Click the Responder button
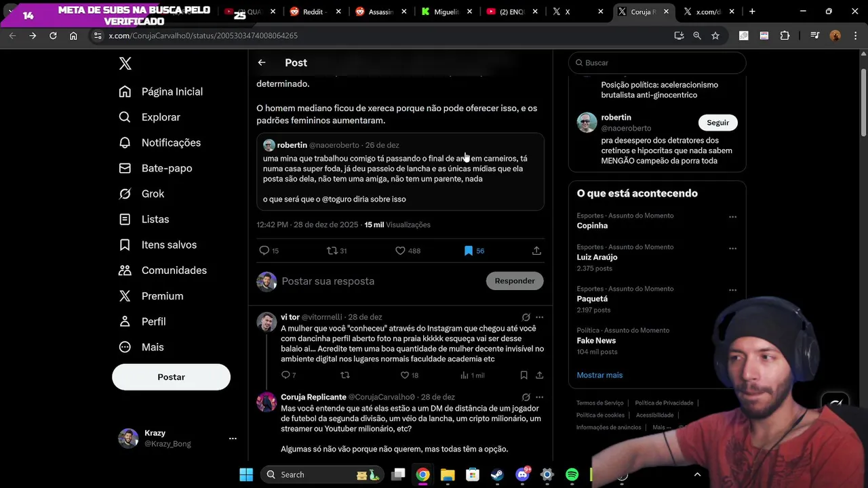This screenshot has width=868, height=488. coord(515,281)
